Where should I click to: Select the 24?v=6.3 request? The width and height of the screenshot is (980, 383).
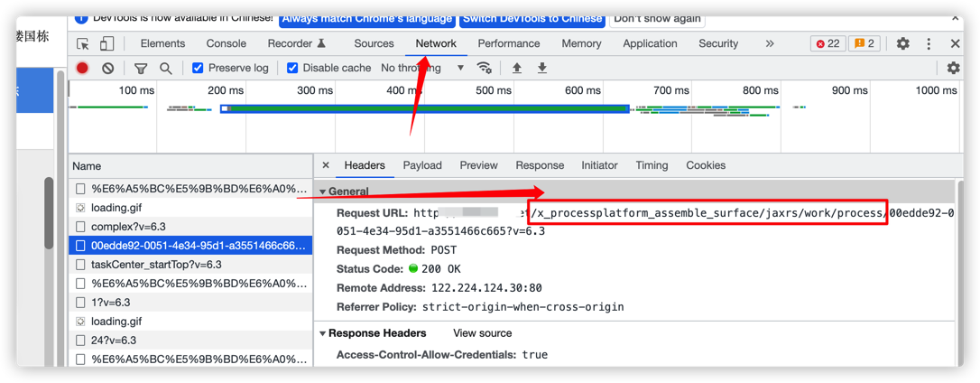click(x=190, y=341)
